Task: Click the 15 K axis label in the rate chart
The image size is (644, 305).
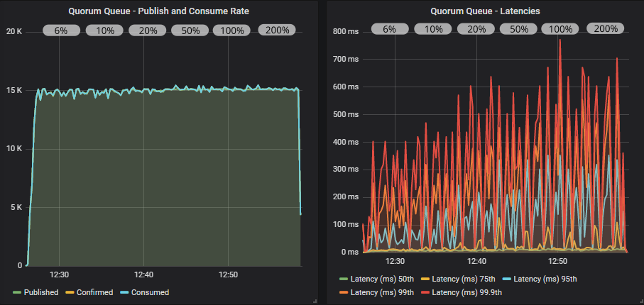Action: (14, 90)
